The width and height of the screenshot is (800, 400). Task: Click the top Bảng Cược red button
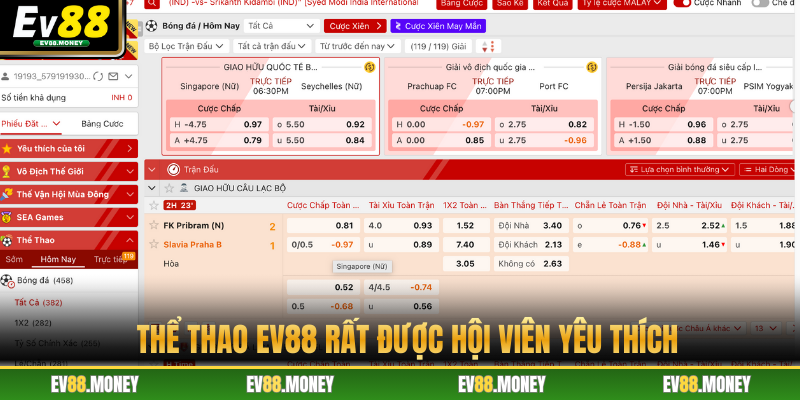[x=461, y=3]
